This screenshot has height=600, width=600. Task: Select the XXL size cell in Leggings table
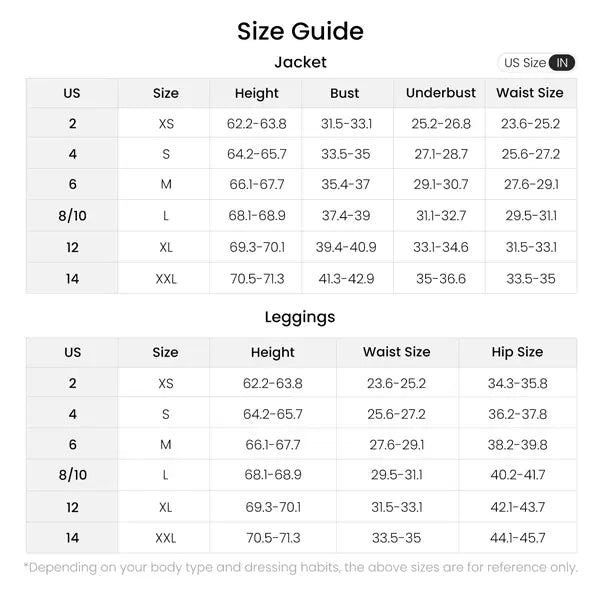pyautogui.click(x=166, y=538)
